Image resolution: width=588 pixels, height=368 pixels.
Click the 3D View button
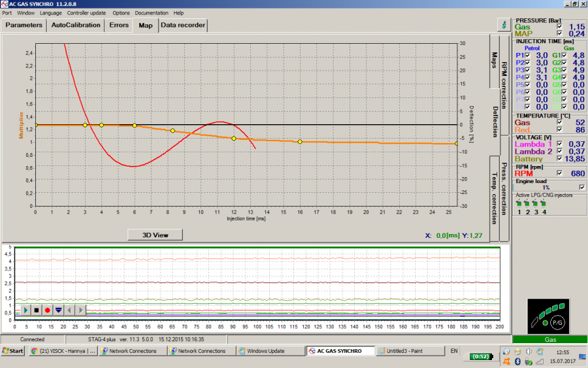(155, 235)
